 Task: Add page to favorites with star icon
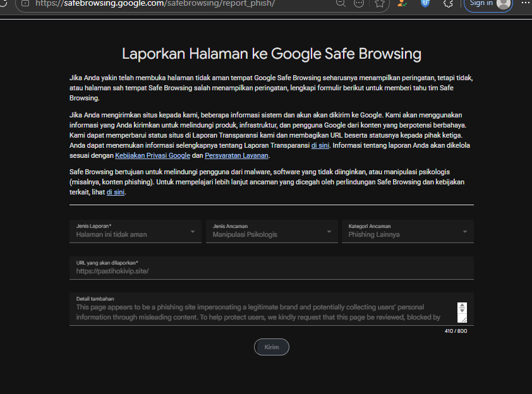pos(380,3)
